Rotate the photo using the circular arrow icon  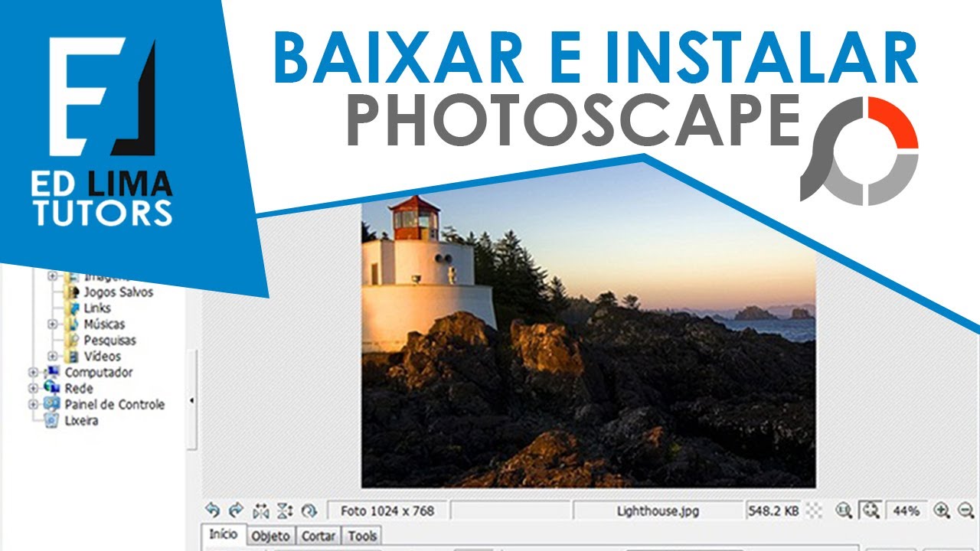click(309, 510)
